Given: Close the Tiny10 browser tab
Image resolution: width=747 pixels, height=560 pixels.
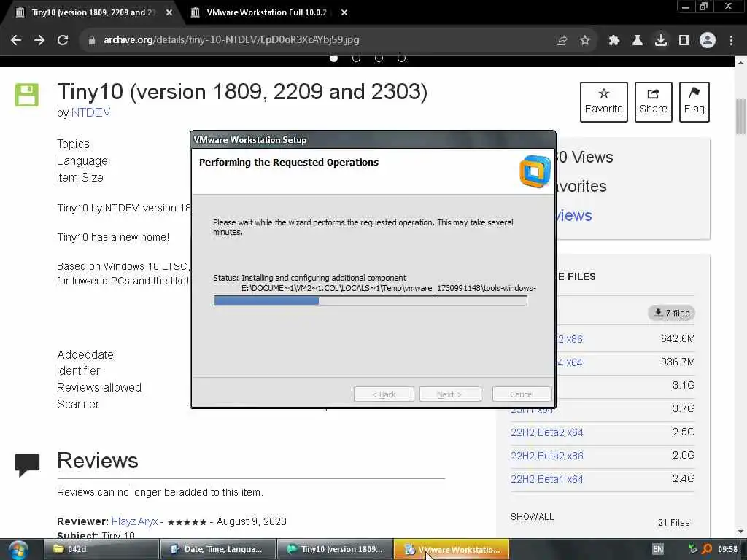Looking at the screenshot, I should (x=169, y=13).
